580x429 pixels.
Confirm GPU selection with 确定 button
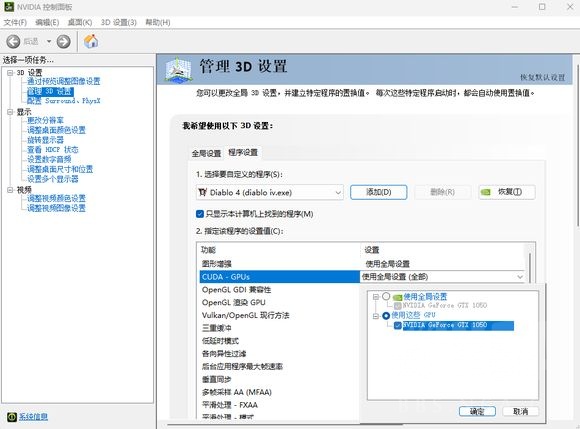477,412
